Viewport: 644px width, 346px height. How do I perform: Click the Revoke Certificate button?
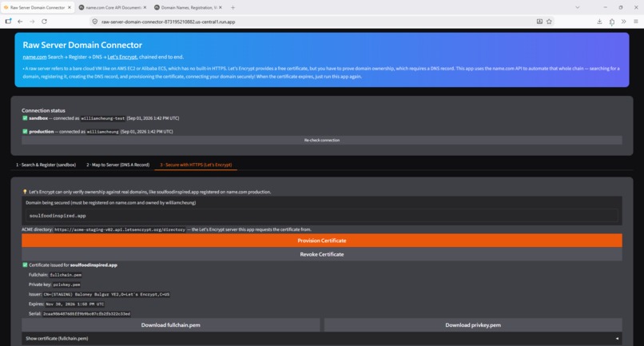321,254
